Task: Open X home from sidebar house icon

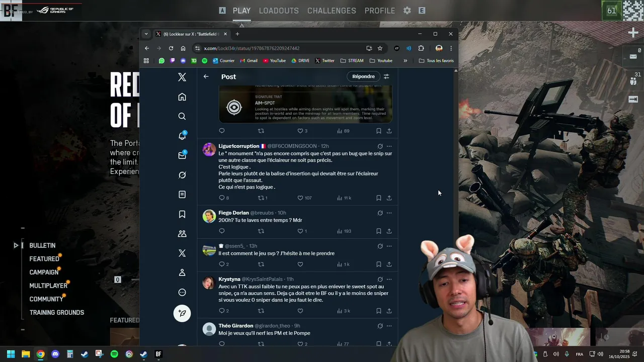Action: [182, 97]
